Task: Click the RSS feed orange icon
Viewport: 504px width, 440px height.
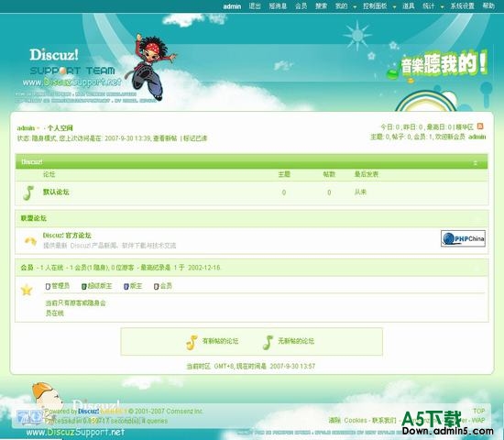Action: [480, 126]
